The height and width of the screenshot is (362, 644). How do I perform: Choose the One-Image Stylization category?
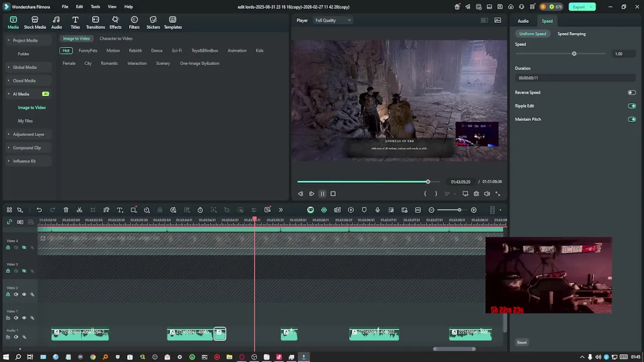point(200,63)
